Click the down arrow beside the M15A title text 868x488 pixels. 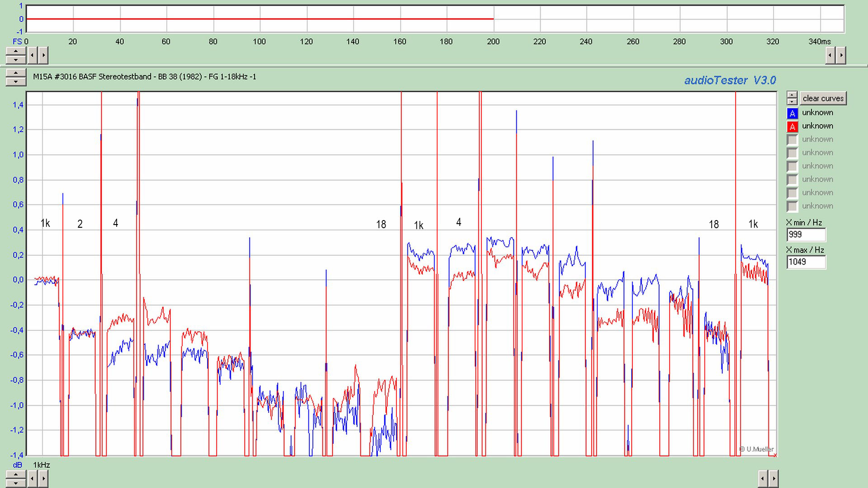click(x=16, y=81)
